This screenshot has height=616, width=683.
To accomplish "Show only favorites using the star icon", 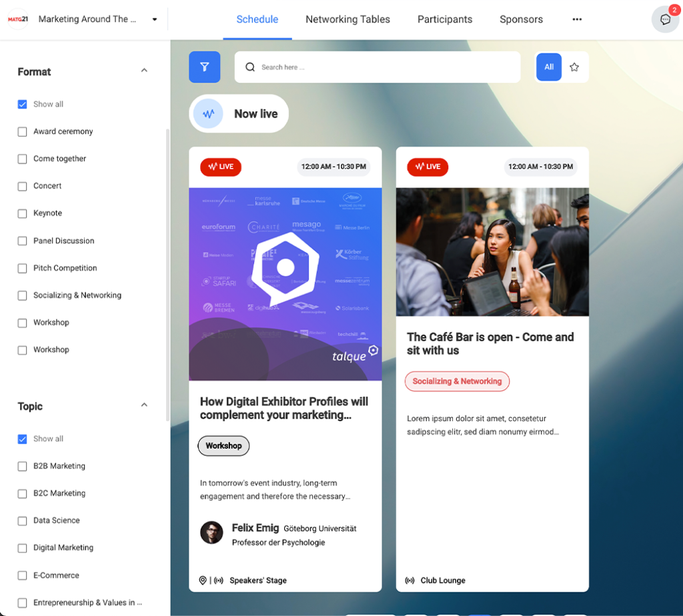I will pos(574,67).
